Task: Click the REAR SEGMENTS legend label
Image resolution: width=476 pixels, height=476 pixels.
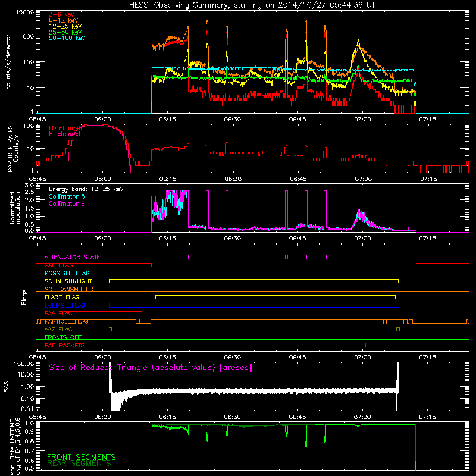Action: point(79,464)
